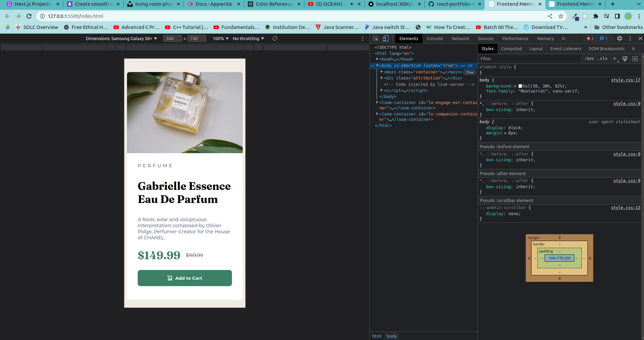Toggle the :hov element state button

(x=589, y=59)
